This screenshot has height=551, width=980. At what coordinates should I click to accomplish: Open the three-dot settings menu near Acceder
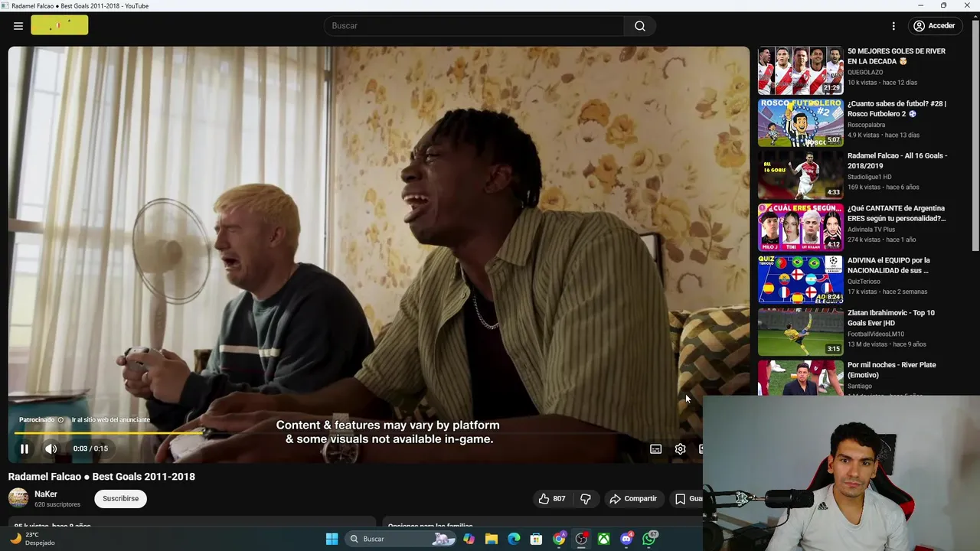(x=893, y=26)
